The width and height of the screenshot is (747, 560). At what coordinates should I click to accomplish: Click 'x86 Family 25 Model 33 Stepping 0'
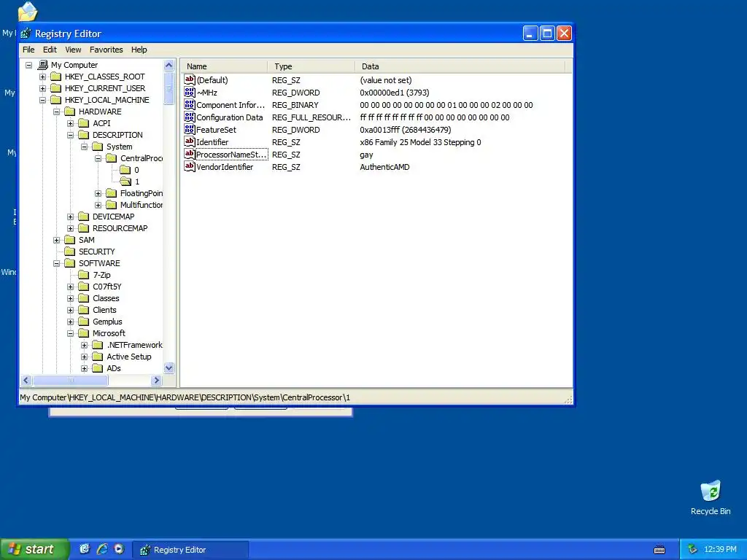coord(420,142)
